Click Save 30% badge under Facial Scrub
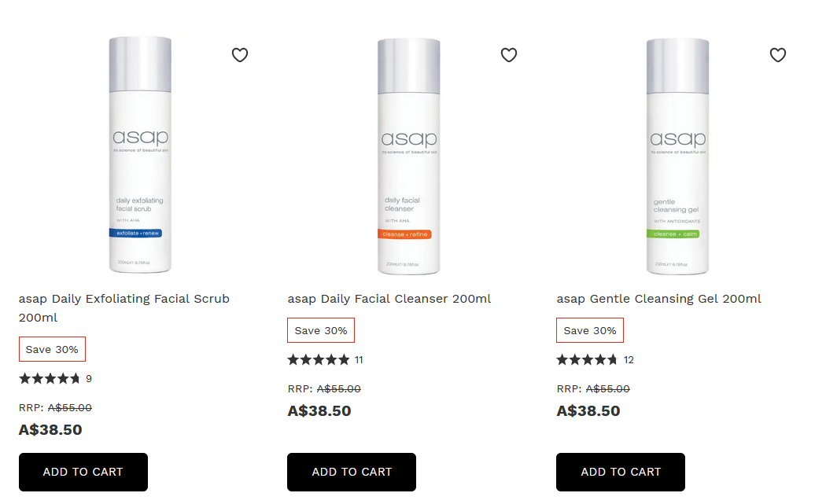Screen dimensions: 826x504 pos(52,349)
